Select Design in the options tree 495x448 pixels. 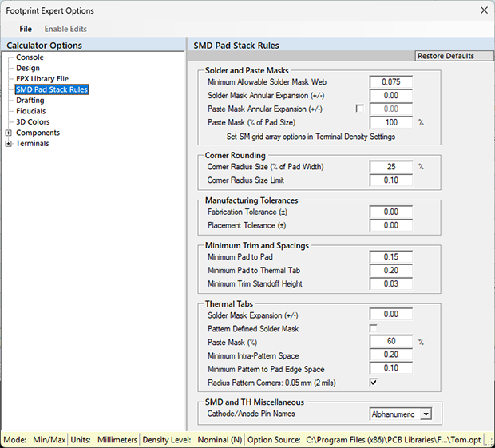point(28,69)
